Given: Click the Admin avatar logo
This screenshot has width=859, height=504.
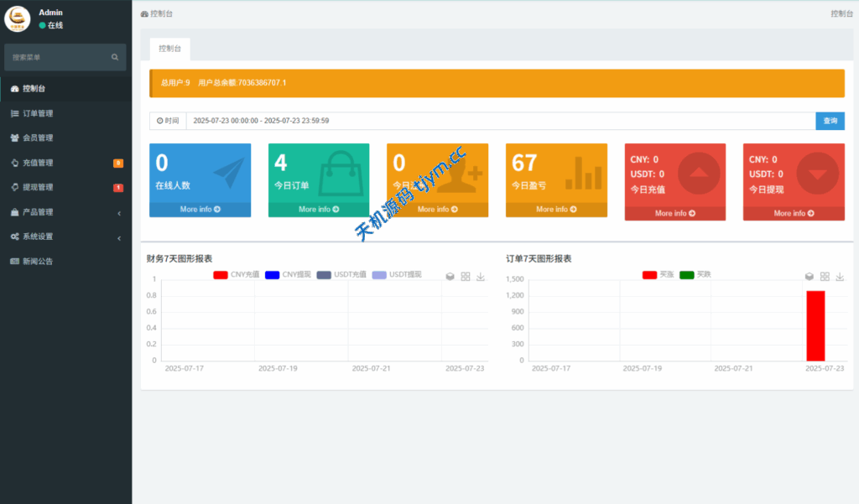Looking at the screenshot, I should point(18,18).
